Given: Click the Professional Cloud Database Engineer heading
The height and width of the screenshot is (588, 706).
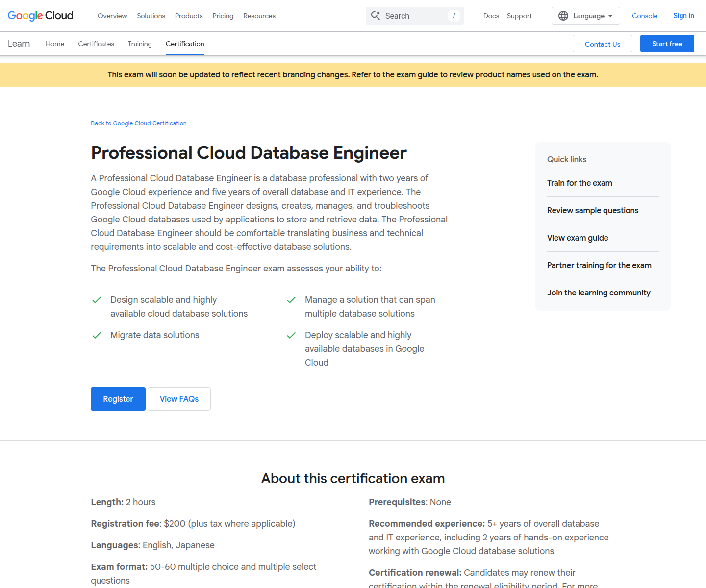Looking at the screenshot, I should pyautogui.click(x=249, y=153).
